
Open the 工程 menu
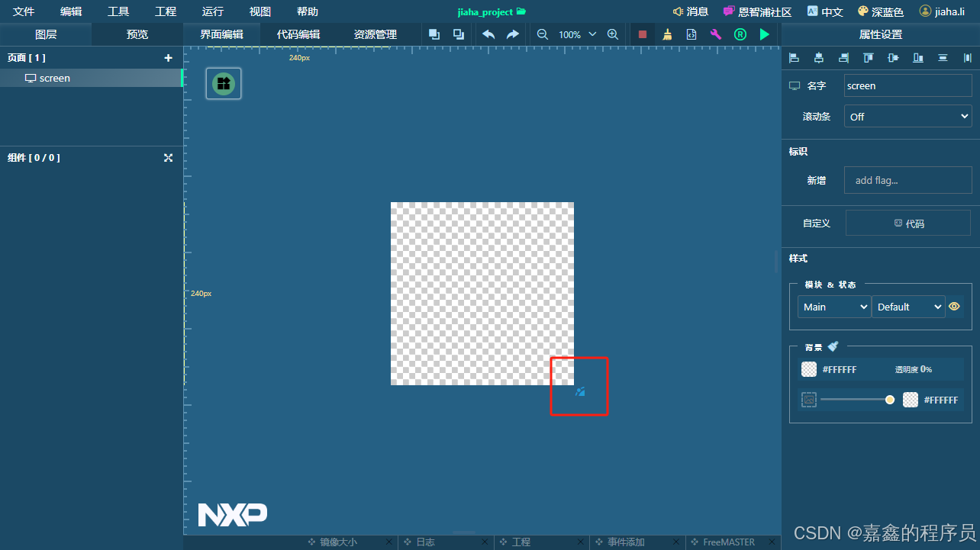[x=166, y=11]
